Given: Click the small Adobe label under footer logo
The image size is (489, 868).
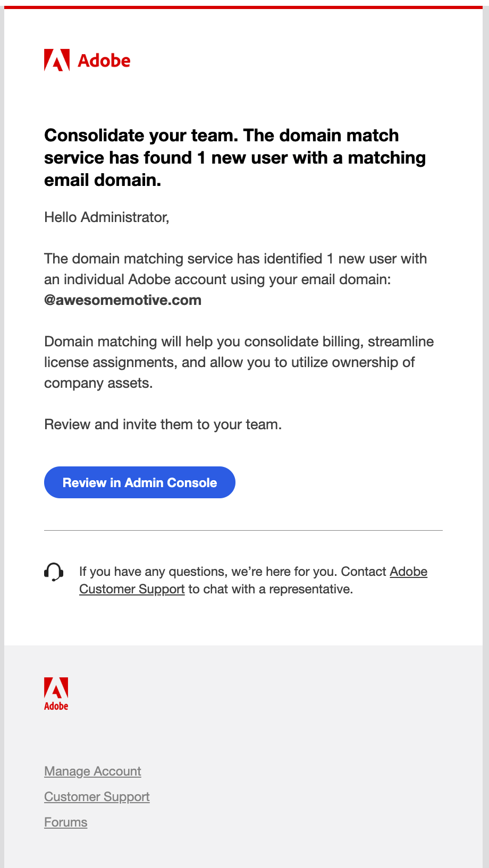Looking at the screenshot, I should click(x=56, y=707).
